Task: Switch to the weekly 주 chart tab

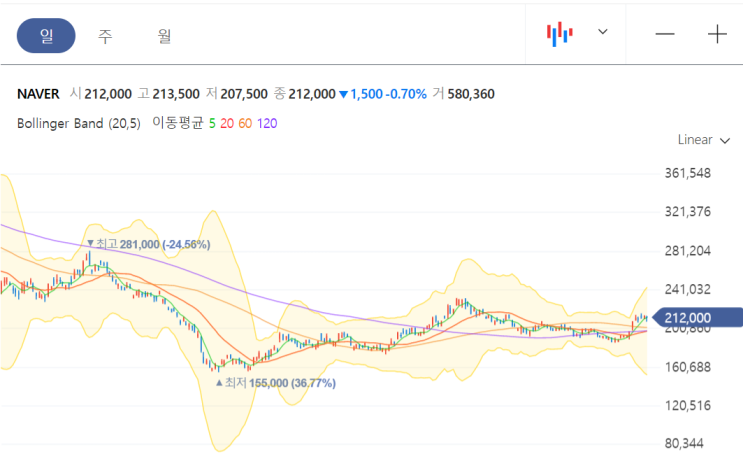Action: pos(105,36)
